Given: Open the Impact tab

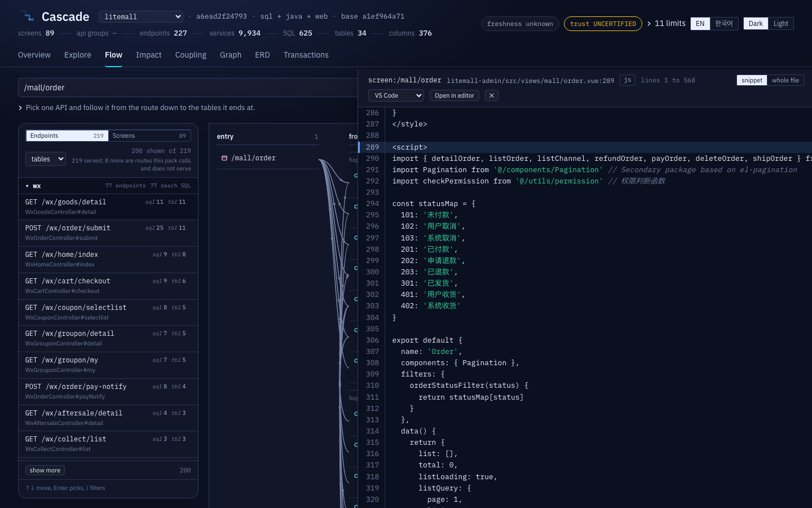Looking at the screenshot, I should click(x=149, y=55).
